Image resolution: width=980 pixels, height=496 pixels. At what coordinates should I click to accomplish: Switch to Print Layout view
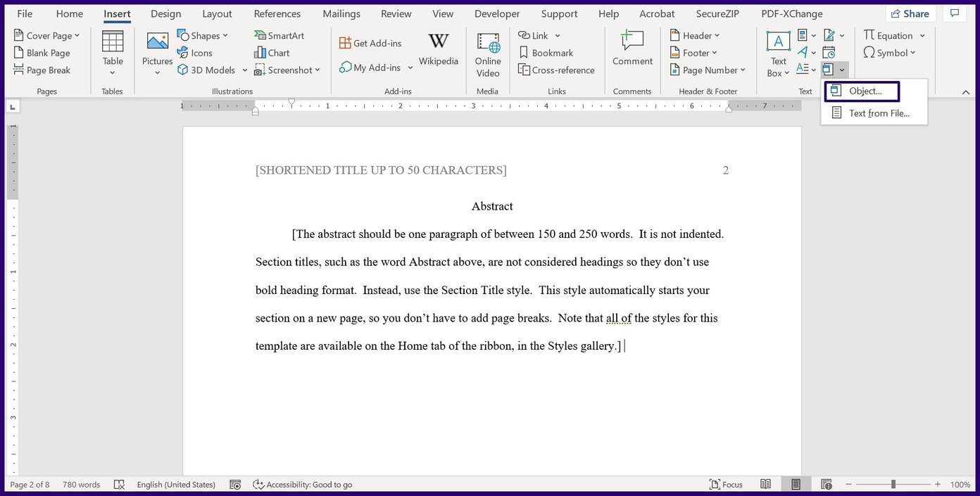point(796,485)
